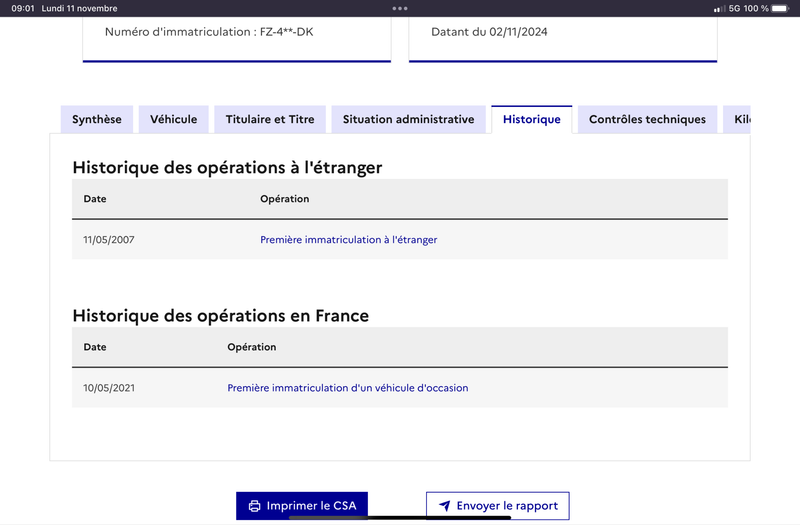Tap the 5G network indicator
The image size is (800, 525).
[734, 8]
